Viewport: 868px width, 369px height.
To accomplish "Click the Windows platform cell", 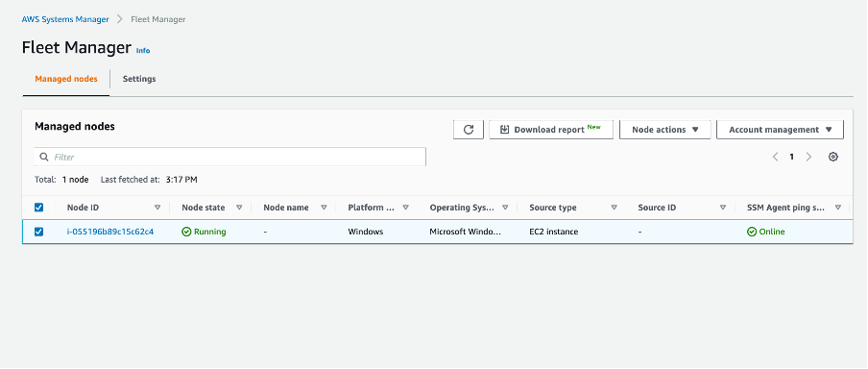I will pos(366,232).
